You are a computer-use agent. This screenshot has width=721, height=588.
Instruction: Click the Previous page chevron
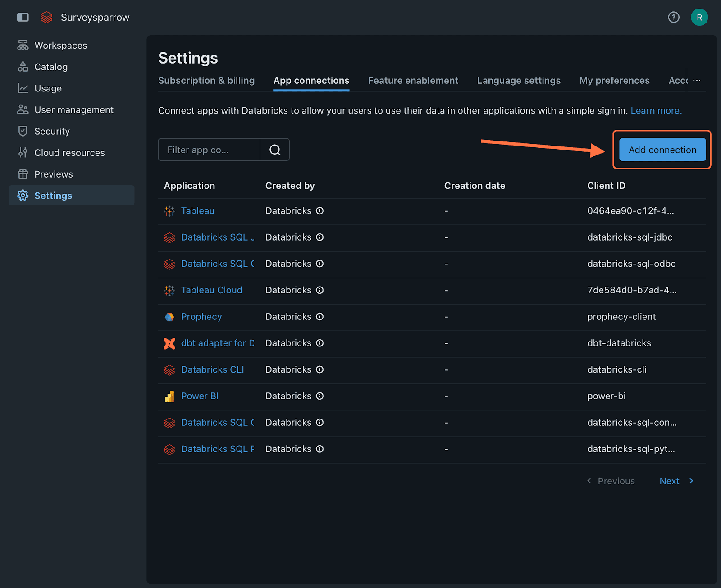[x=589, y=481]
